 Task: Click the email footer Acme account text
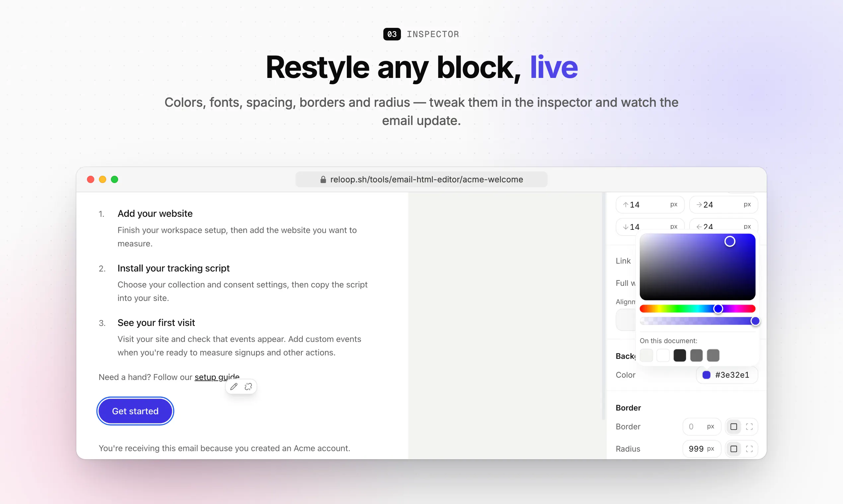click(x=224, y=448)
